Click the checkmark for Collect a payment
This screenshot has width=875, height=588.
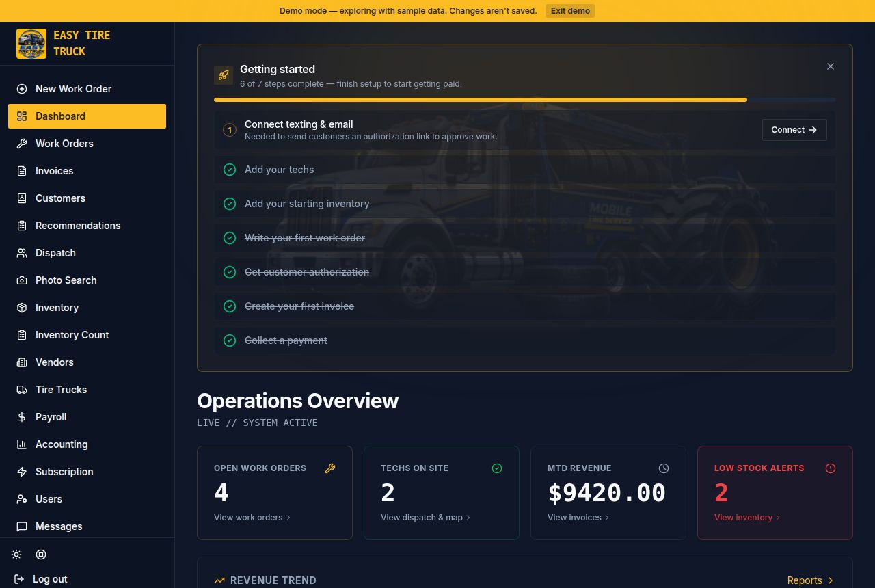click(230, 340)
